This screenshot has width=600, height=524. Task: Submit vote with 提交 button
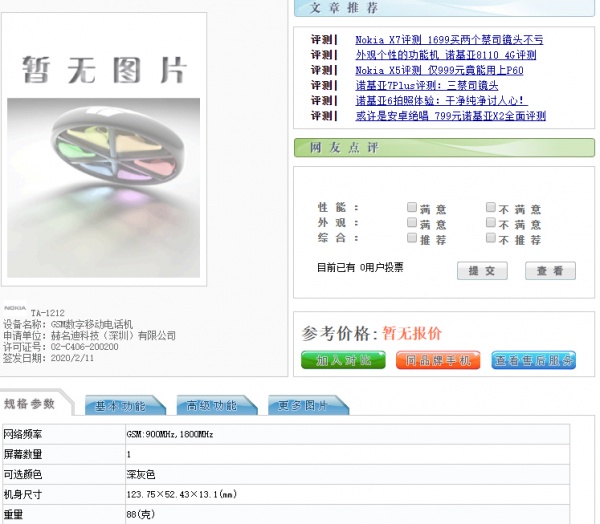point(482,271)
